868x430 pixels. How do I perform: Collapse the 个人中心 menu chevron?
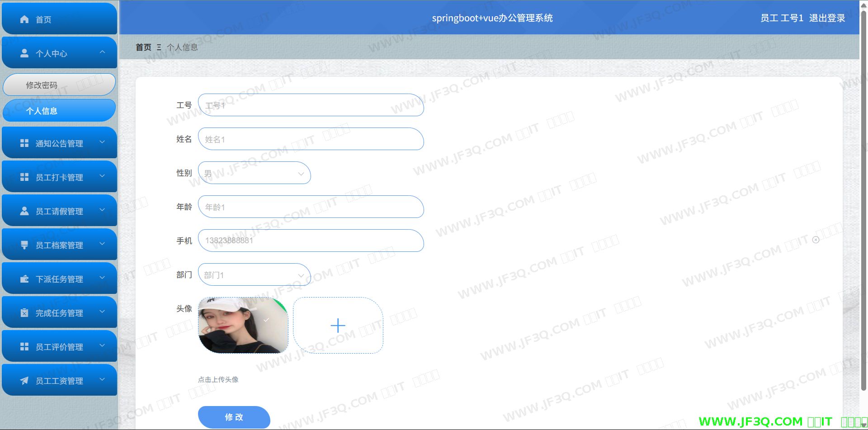102,52
